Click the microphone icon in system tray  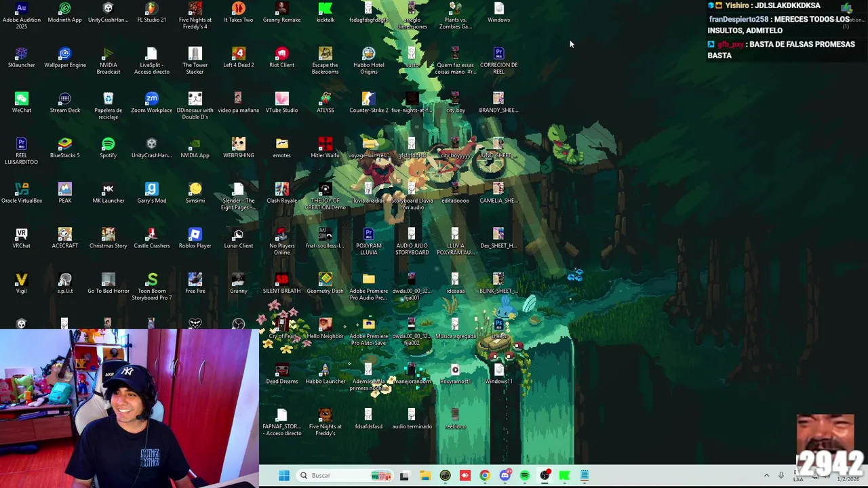[781, 476]
